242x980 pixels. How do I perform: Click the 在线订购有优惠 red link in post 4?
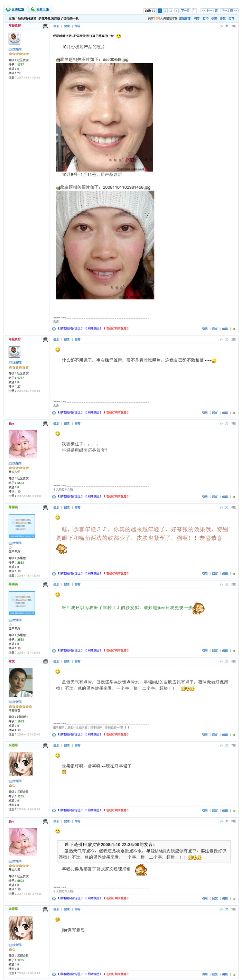coord(116,573)
